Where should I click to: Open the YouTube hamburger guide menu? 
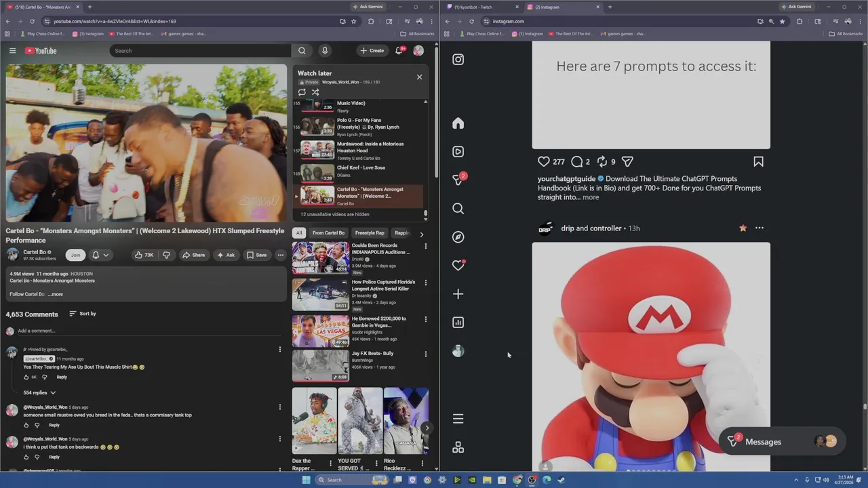point(12,51)
